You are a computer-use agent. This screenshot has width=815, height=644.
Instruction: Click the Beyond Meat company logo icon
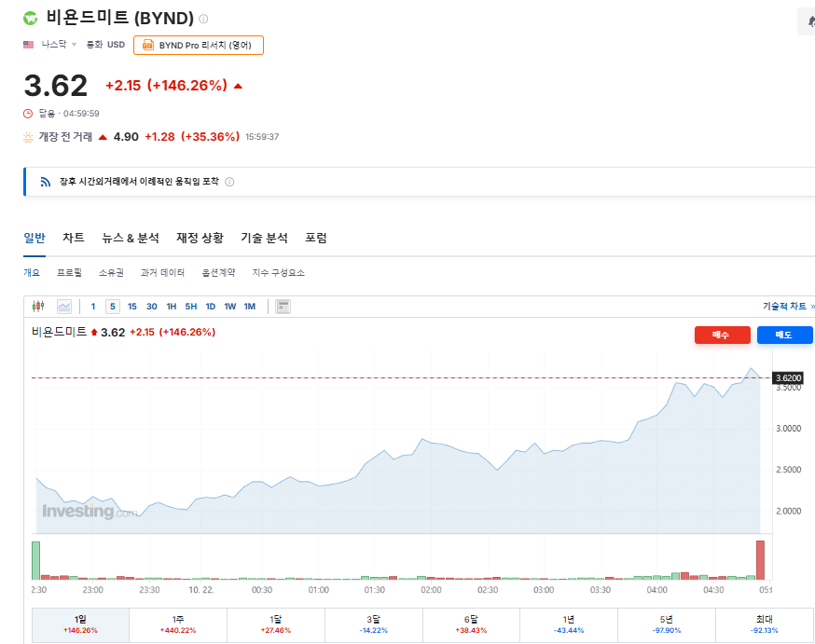point(31,18)
